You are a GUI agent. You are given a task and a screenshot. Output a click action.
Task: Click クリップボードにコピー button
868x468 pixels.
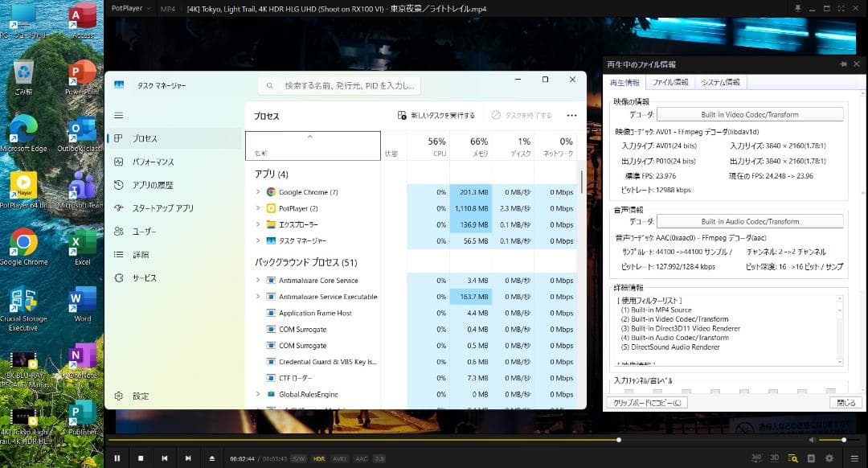(648, 402)
